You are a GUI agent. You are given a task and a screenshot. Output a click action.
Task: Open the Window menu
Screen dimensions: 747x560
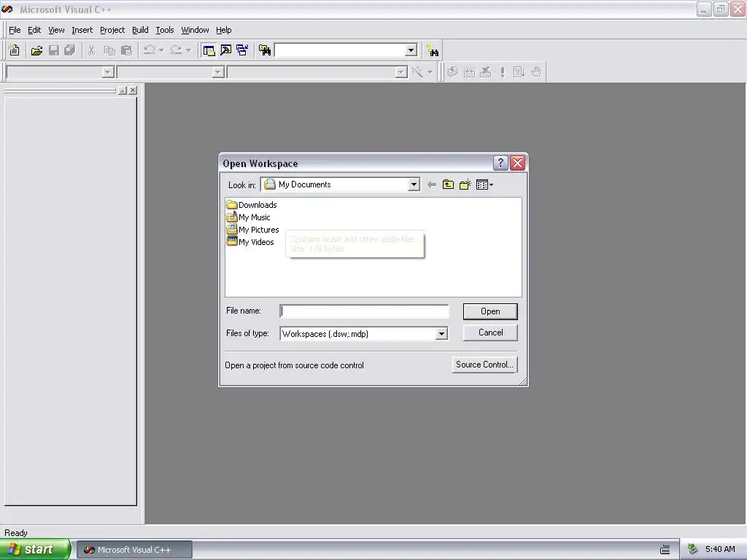(x=195, y=30)
